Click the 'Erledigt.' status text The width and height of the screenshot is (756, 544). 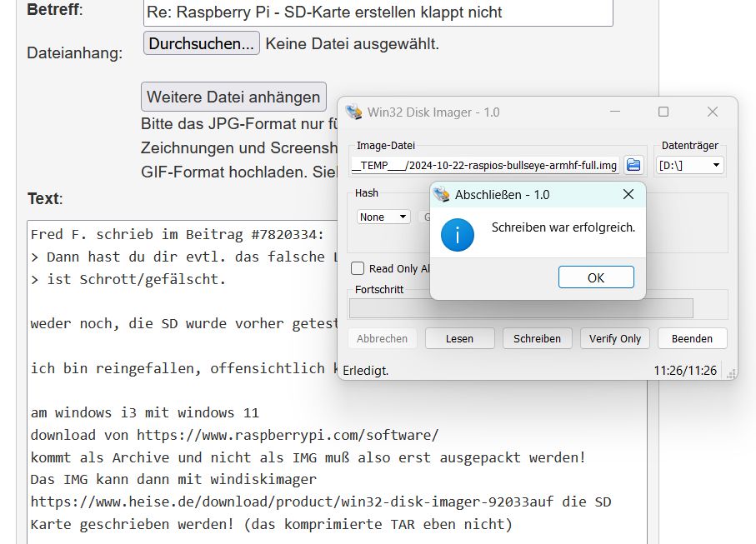[x=365, y=371]
